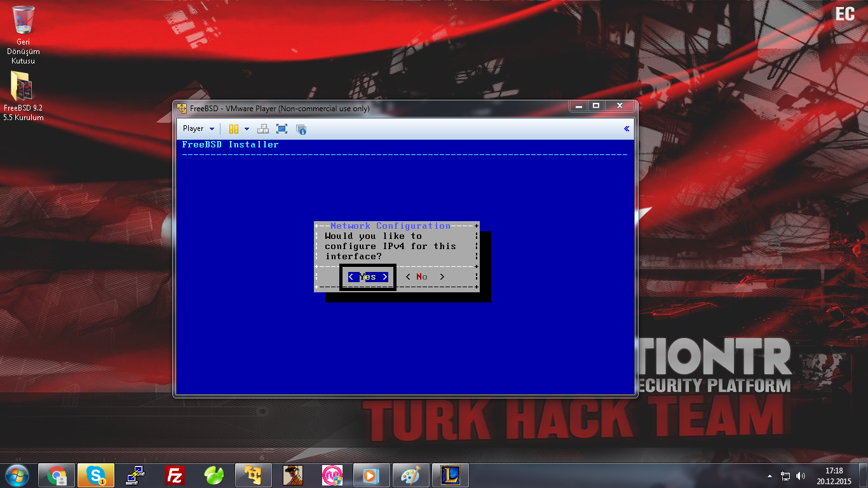This screenshot has width=868, height=488.
Task: Launch PuTTY from the taskbar
Action: (x=135, y=475)
